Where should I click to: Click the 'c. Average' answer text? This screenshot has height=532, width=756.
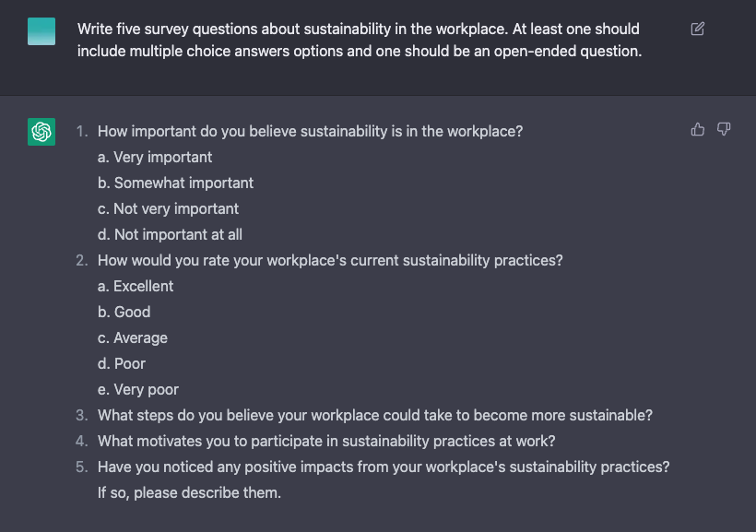[133, 338]
